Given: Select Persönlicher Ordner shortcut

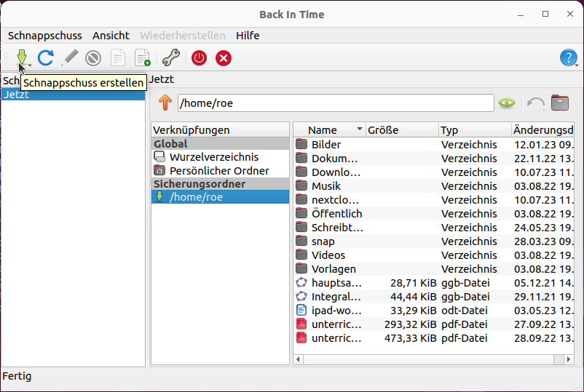Looking at the screenshot, I should pos(218,171).
